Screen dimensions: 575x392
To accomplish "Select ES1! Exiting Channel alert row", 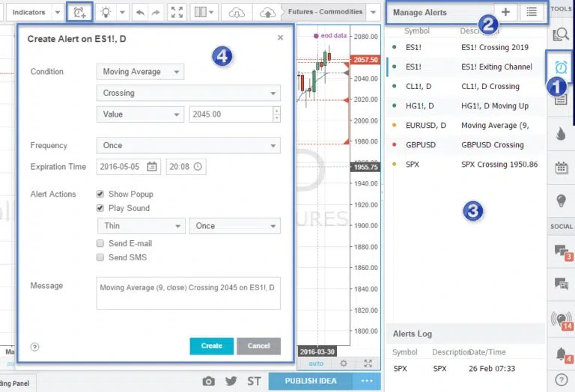I will coord(466,67).
